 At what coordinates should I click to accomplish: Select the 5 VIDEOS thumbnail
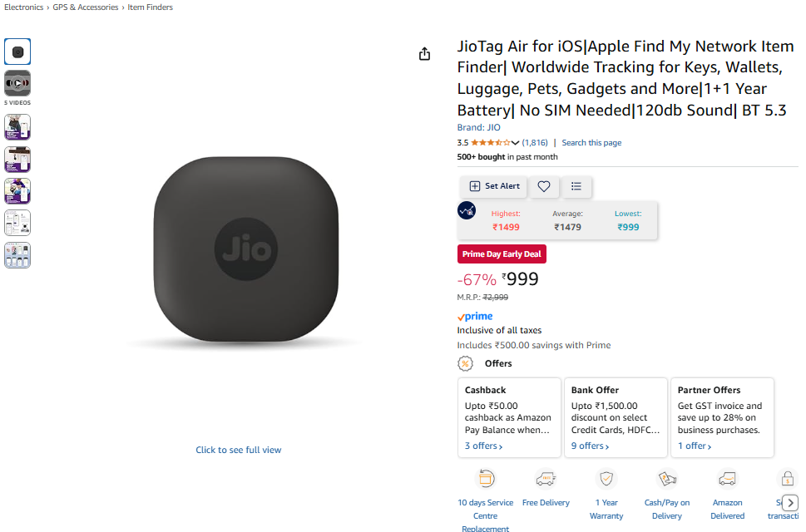tap(17, 83)
